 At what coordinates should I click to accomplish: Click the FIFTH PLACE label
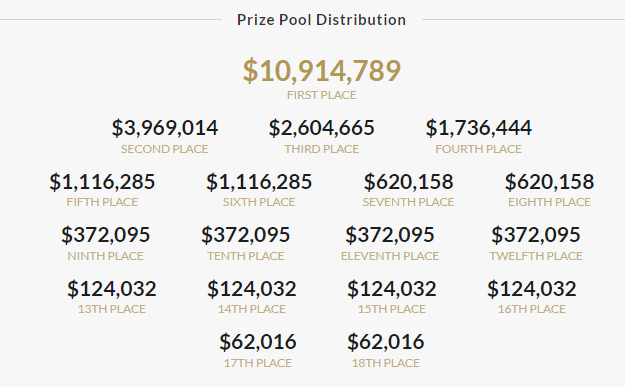pos(102,202)
